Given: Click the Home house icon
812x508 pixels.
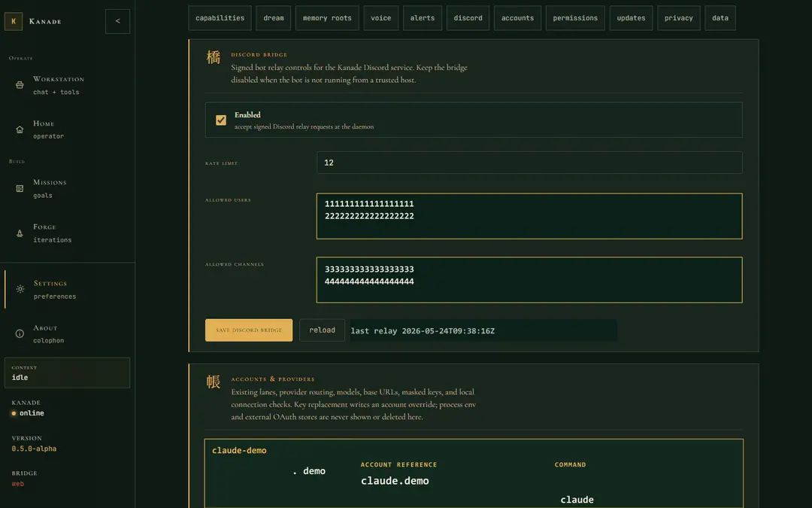Looking at the screenshot, I should point(20,129).
